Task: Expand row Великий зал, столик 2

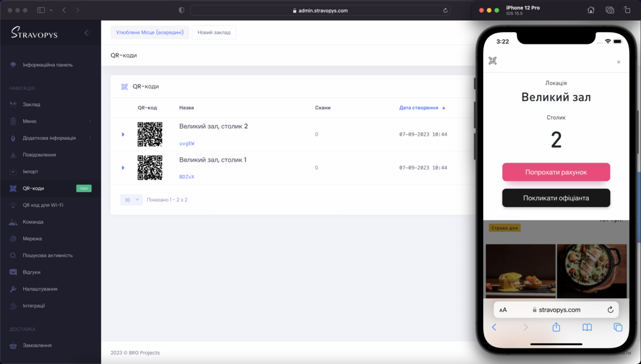Action: (x=123, y=135)
